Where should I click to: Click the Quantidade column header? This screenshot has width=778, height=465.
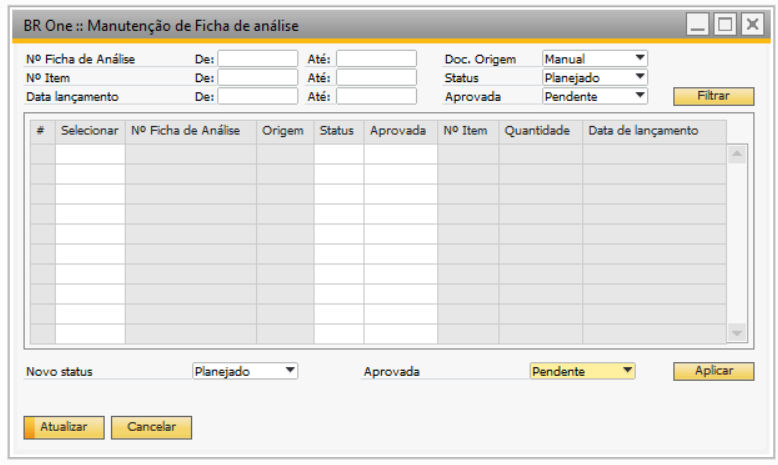(x=537, y=131)
